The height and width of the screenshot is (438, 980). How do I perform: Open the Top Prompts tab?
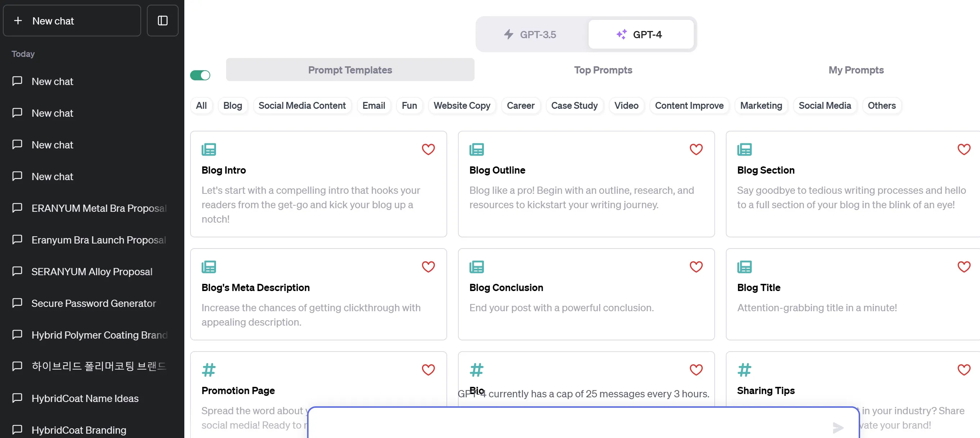click(603, 70)
